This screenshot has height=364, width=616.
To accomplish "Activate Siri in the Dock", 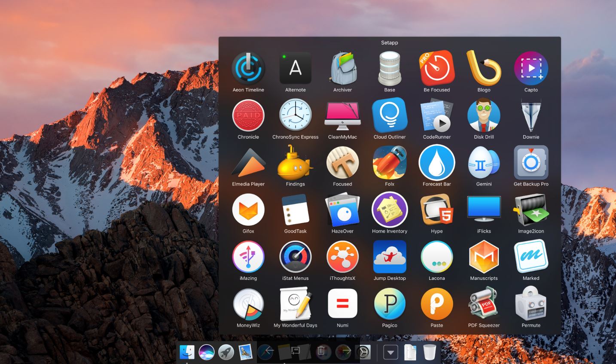I will tap(207, 352).
